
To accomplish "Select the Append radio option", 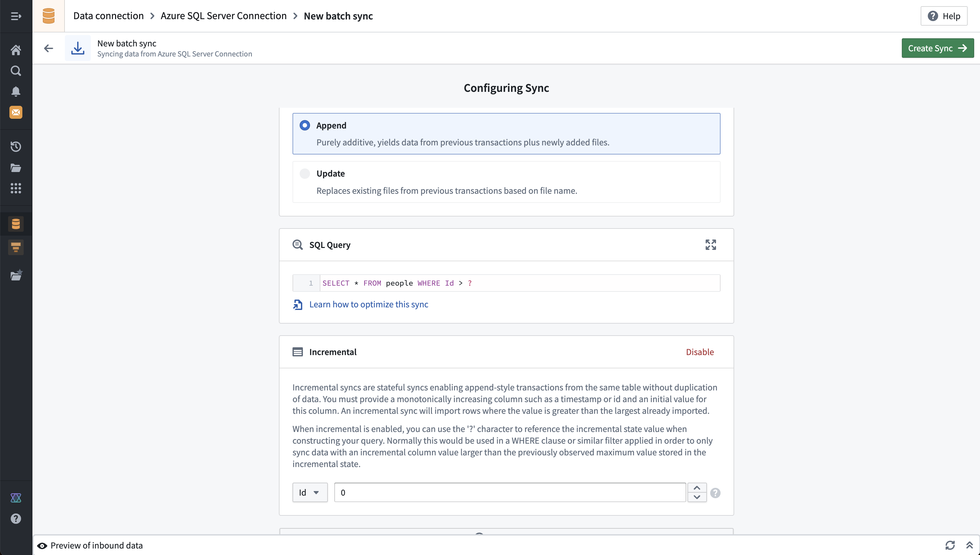I will 305,125.
